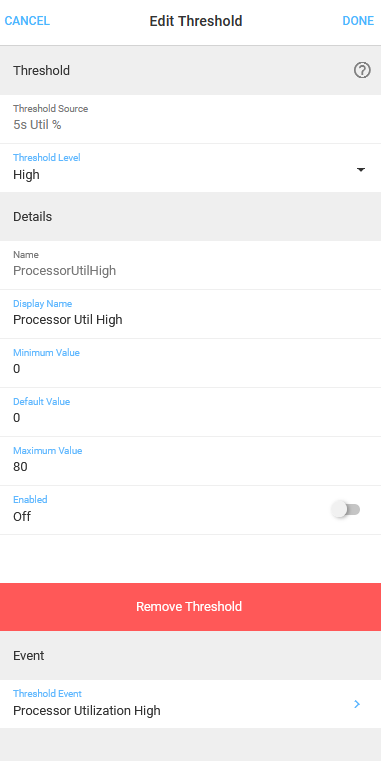The image size is (381, 761).
Task: Click the Threshold section header label
Action: click(41, 71)
